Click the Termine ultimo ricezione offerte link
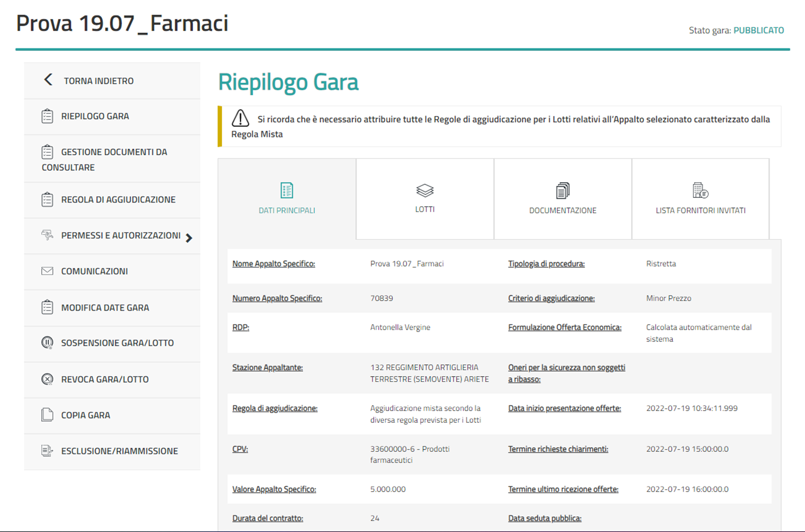This screenshot has height=532, width=805. click(563, 489)
